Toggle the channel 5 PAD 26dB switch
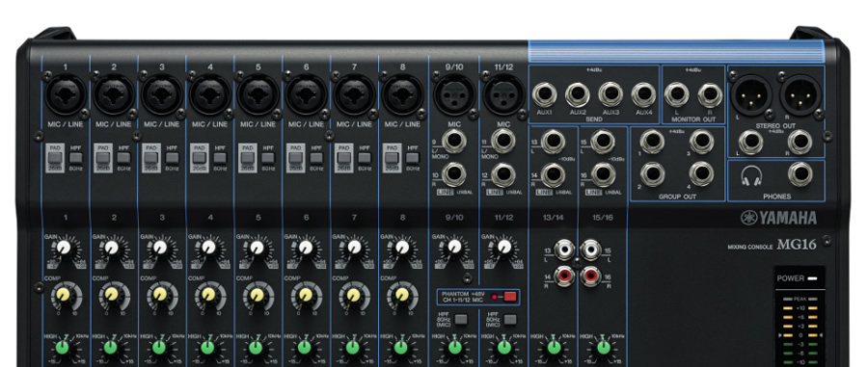Viewport: 868px width, 367px height. coord(247,159)
